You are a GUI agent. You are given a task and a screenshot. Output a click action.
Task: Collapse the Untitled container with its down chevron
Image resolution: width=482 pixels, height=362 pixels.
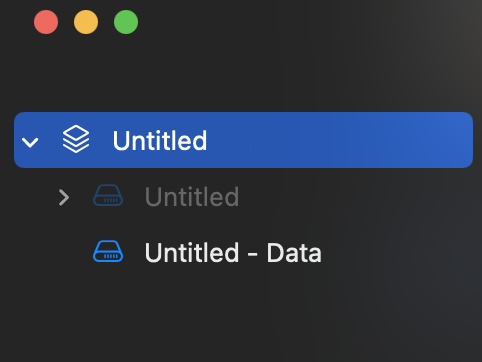point(30,142)
